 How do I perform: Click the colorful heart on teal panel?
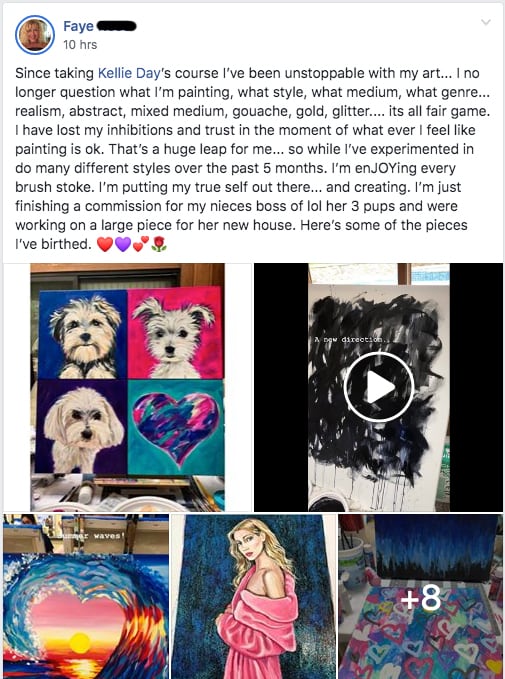(x=176, y=427)
